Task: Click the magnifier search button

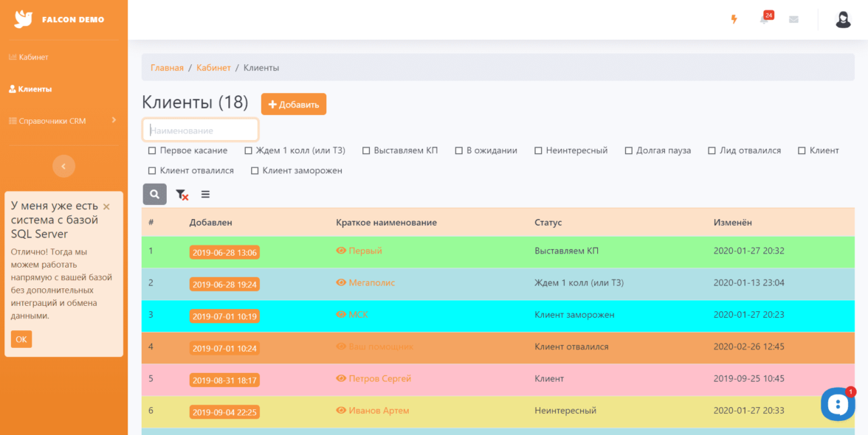Action: pyautogui.click(x=154, y=195)
